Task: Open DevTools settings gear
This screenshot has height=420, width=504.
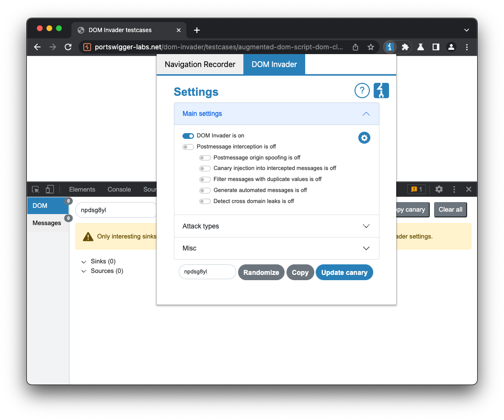Action: click(439, 190)
